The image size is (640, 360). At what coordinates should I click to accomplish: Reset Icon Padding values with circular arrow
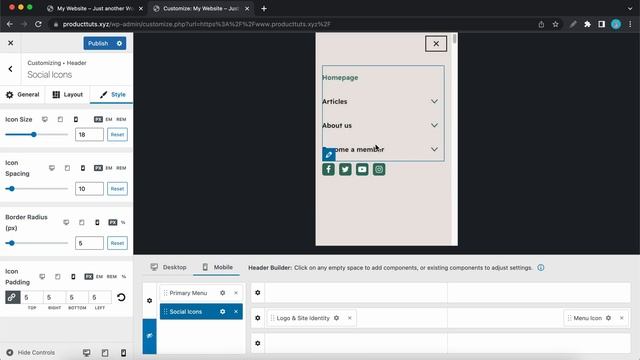(121, 297)
